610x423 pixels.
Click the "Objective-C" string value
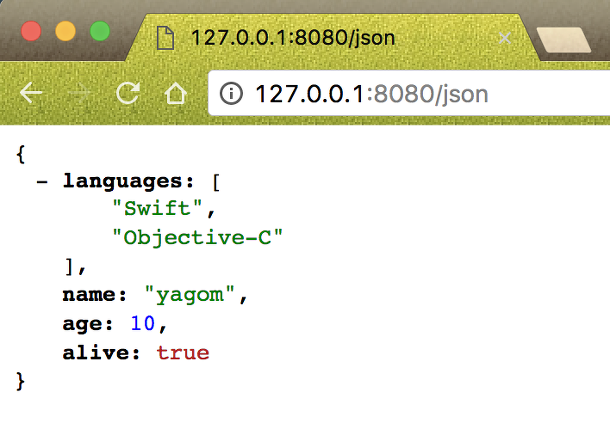197,237
